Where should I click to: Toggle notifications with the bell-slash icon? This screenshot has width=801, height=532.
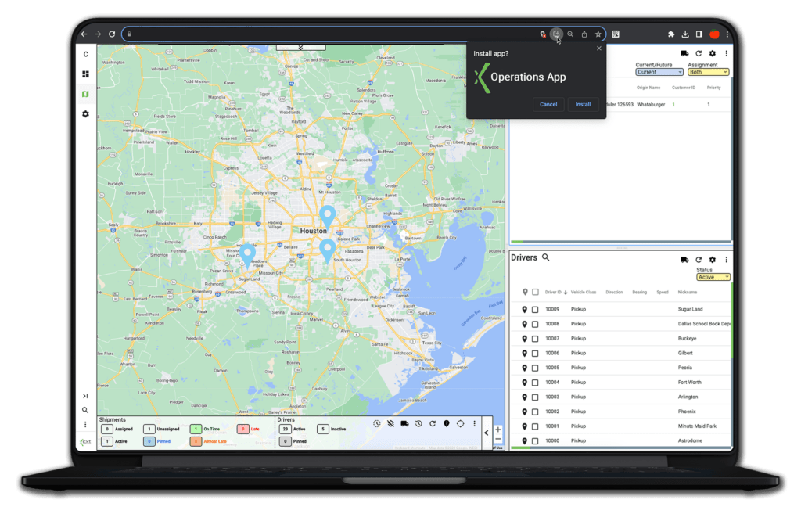[x=391, y=423]
